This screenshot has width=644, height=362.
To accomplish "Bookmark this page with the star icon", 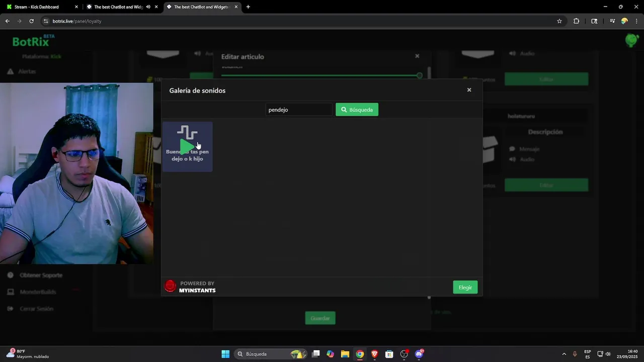I will [x=559, y=21].
